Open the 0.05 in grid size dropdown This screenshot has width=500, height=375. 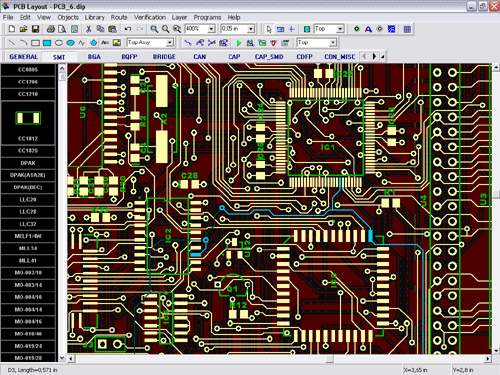[x=251, y=29]
